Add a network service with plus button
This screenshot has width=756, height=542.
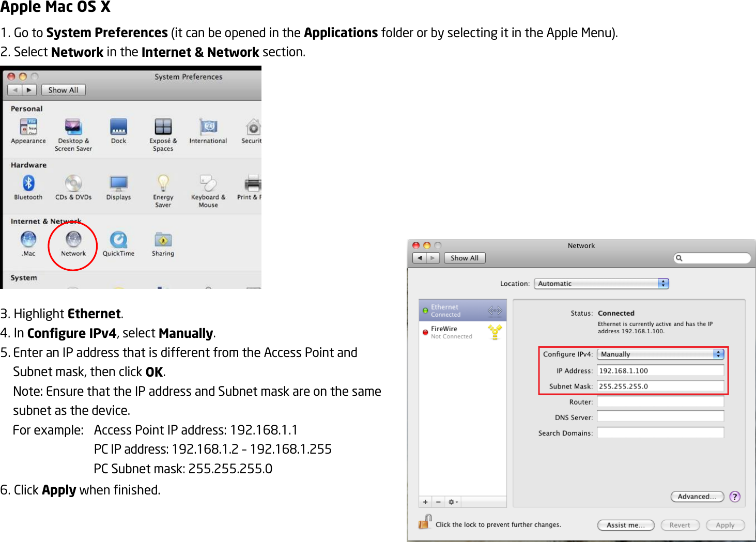pos(425,502)
